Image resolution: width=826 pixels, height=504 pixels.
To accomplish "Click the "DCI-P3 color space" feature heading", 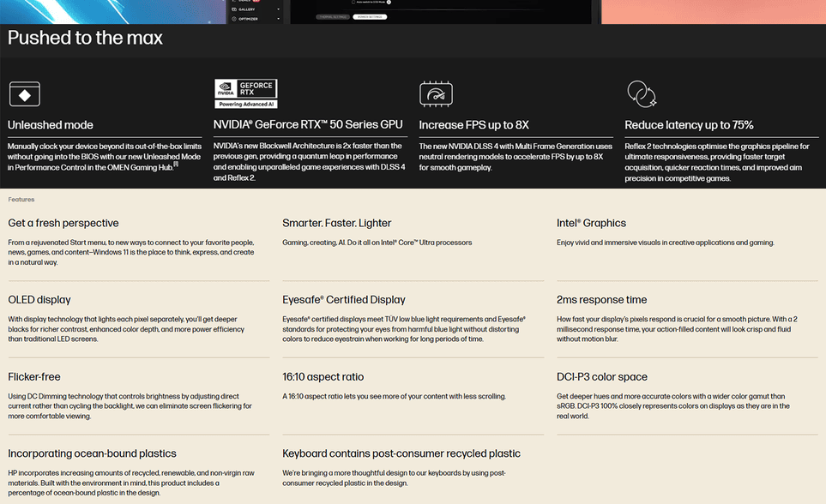I will [602, 377].
